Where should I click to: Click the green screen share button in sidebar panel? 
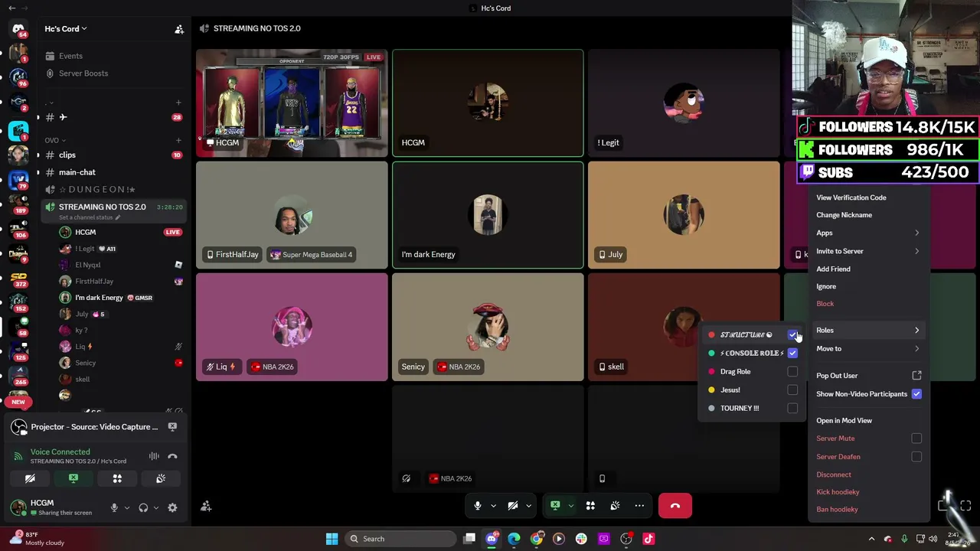pyautogui.click(x=73, y=478)
